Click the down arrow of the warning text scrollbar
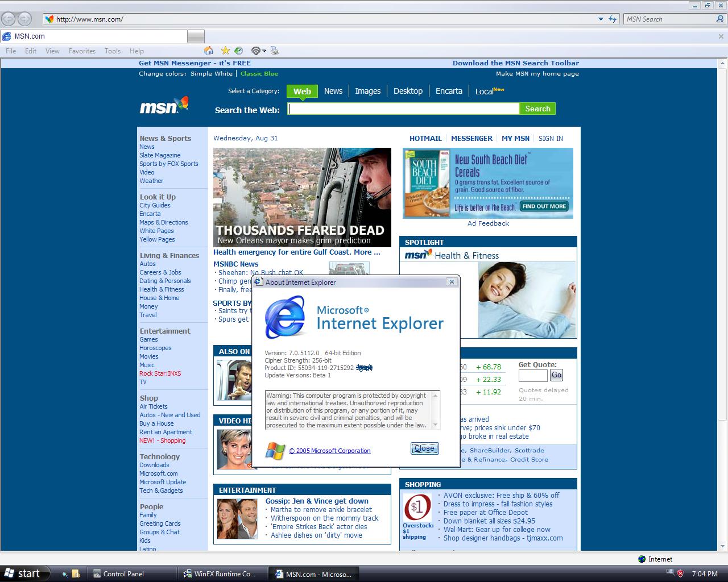728x582 pixels. 436,426
